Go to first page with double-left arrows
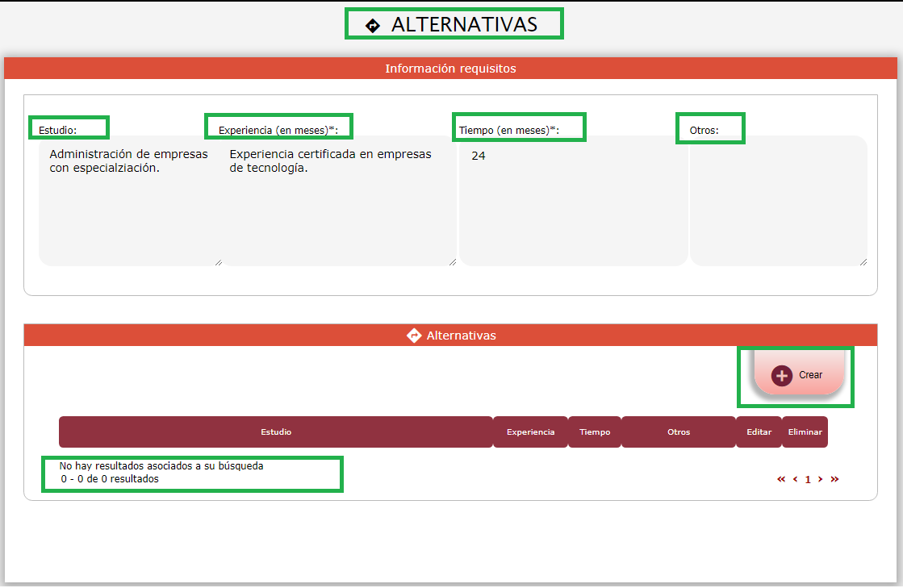903x588 pixels. pos(781,479)
